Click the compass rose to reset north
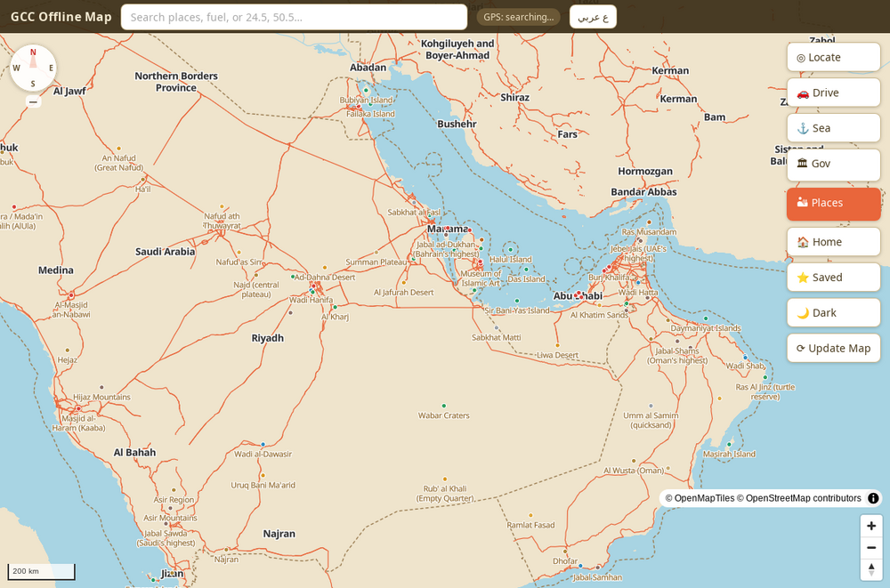The height and width of the screenshot is (588, 890). [x=33, y=68]
